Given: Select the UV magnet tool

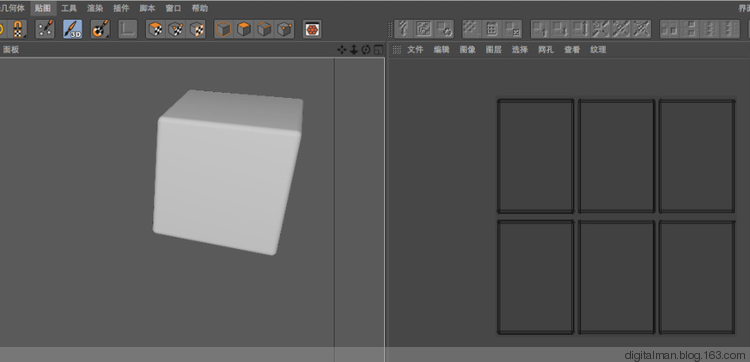Looking at the screenshot, I should [17, 29].
